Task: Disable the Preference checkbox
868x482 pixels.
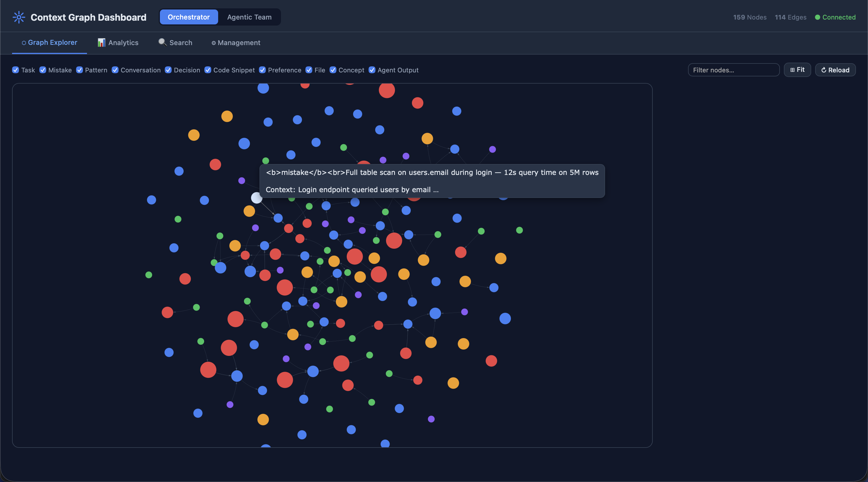Action: pyautogui.click(x=262, y=70)
